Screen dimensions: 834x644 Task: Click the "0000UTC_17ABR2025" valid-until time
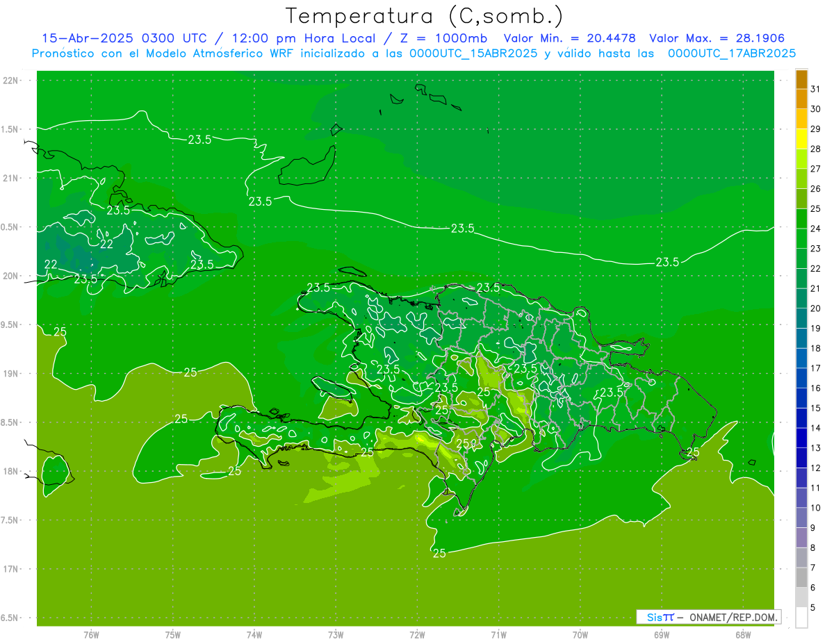pos(732,53)
